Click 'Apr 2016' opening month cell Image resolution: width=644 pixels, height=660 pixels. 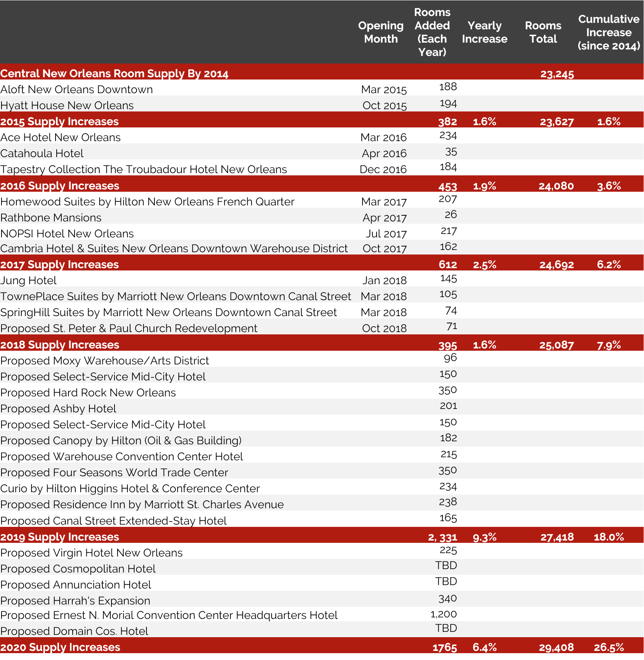tap(384, 154)
